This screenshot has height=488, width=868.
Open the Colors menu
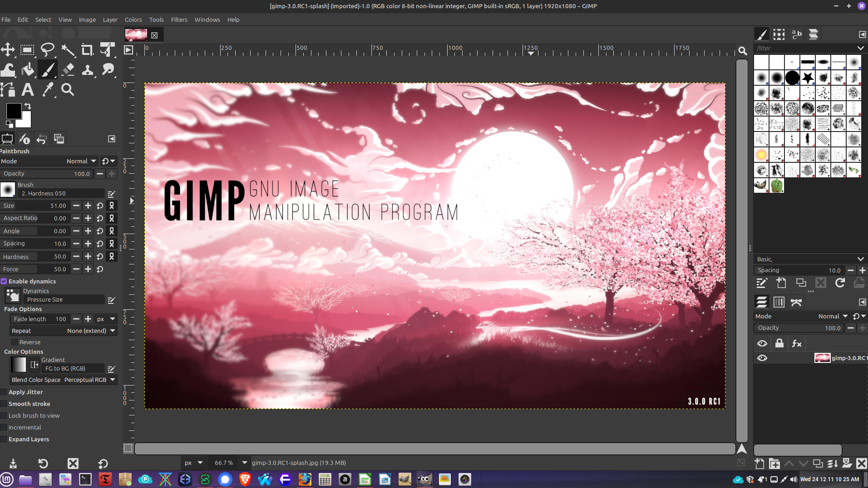(133, 20)
